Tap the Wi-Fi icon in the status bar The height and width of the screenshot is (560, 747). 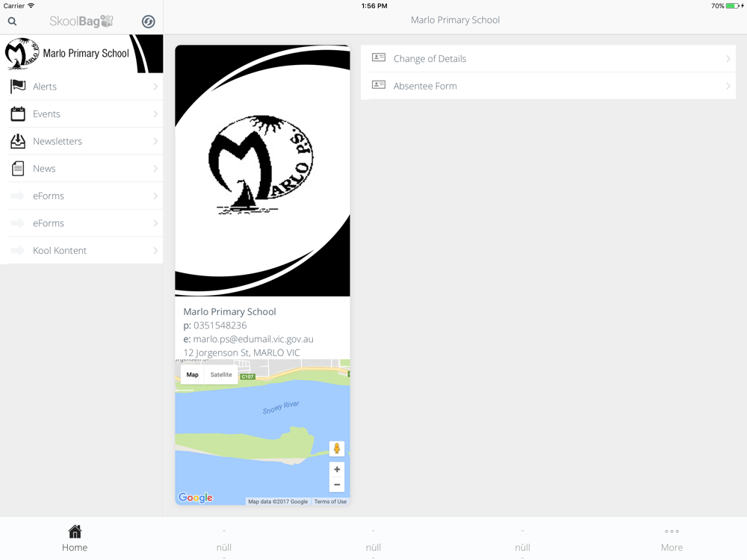[31, 6]
